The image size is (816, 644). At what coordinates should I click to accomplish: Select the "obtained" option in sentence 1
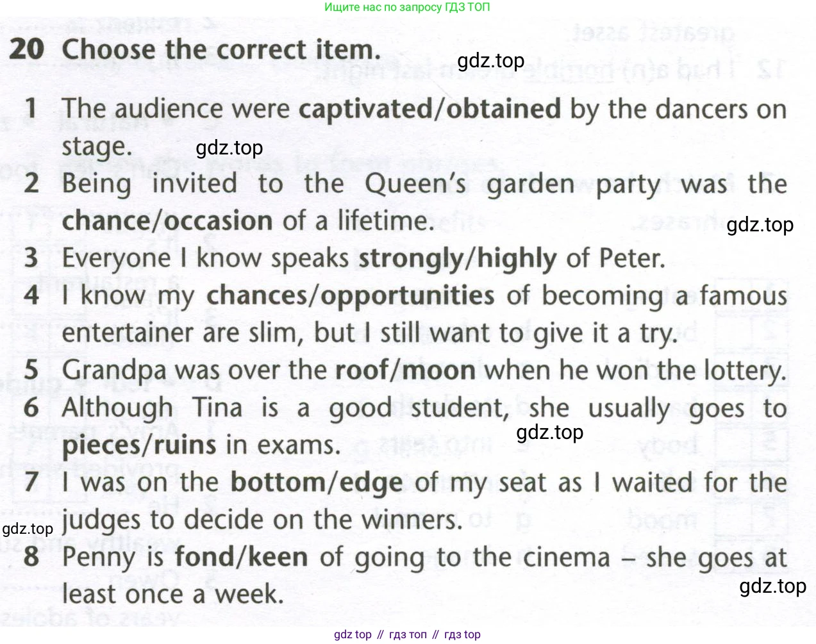point(504,109)
